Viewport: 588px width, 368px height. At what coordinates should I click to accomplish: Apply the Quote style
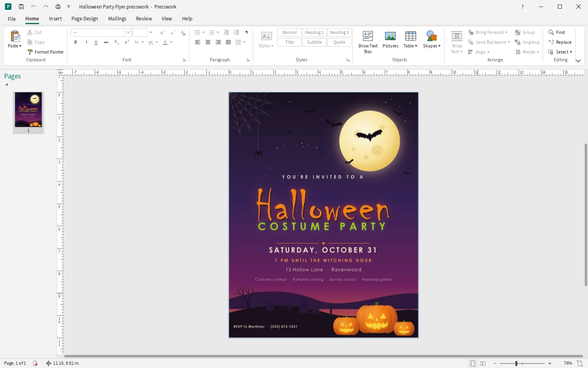point(339,42)
